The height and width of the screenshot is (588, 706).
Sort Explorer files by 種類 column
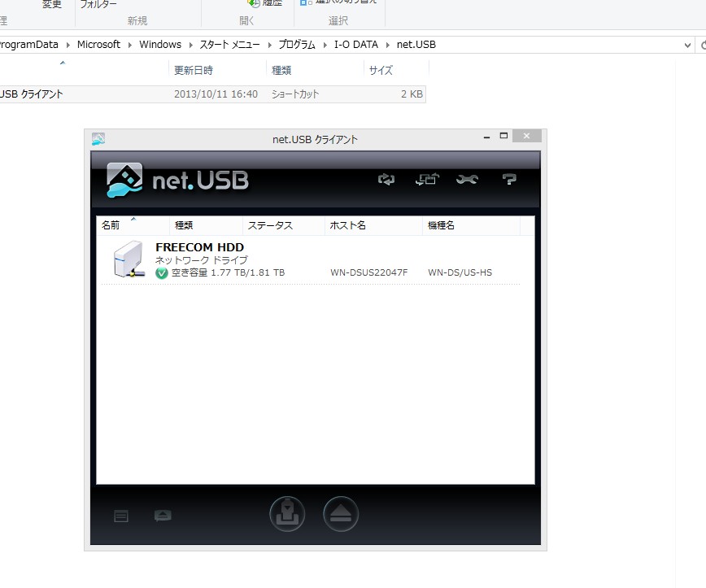(315, 70)
